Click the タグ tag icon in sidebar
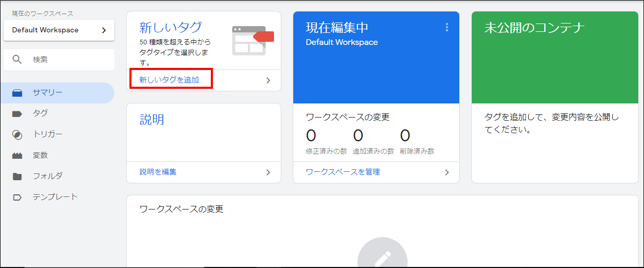The width and height of the screenshot is (644, 268). pos(17,113)
